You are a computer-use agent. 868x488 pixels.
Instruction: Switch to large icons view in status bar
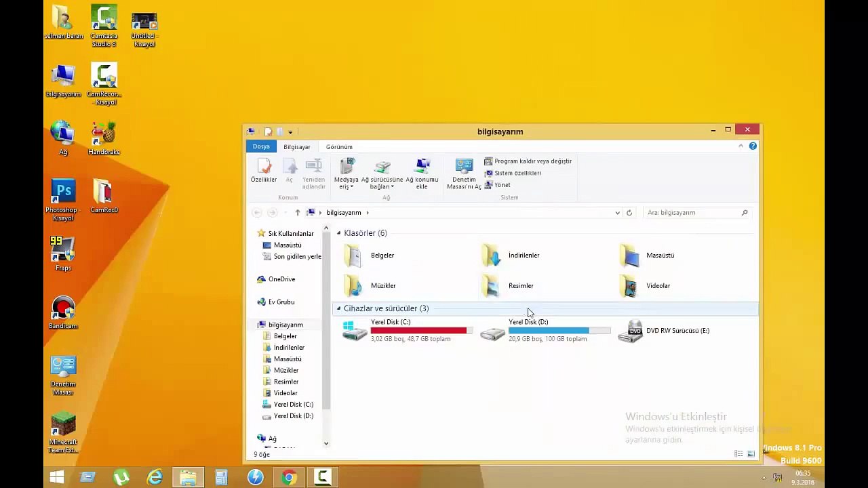(x=751, y=454)
